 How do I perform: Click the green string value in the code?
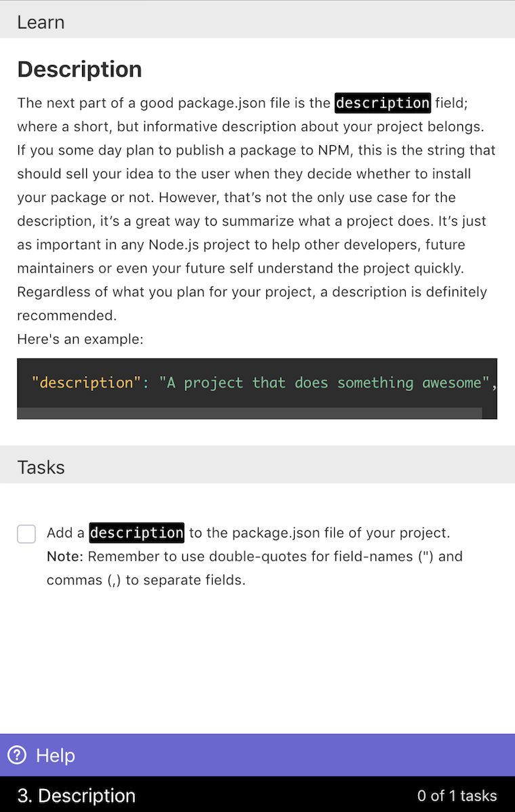[325, 383]
